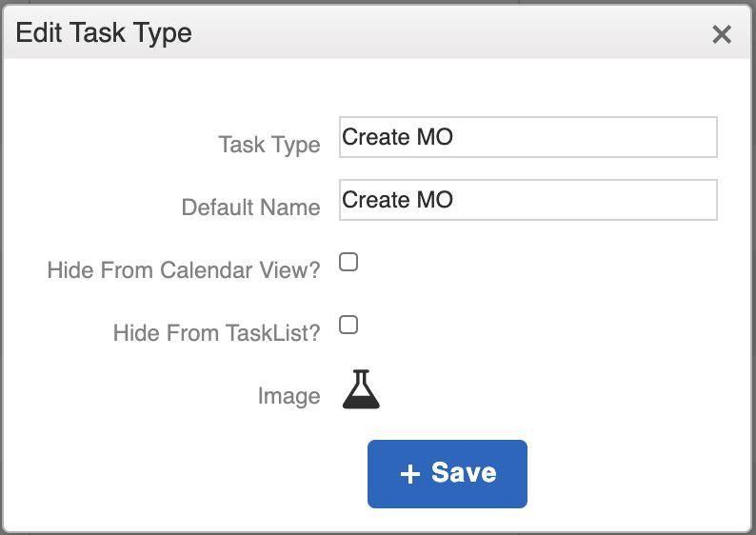This screenshot has height=535, width=756.
Task: Focus the Default Name input field
Action: (x=527, y=200)
